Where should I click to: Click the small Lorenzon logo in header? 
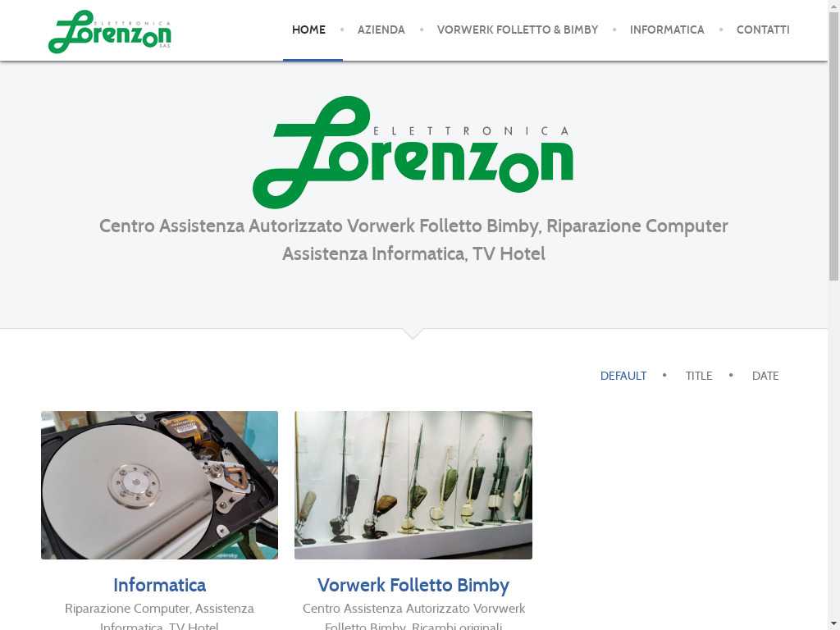pyautogui.click(x=110, y=32)
